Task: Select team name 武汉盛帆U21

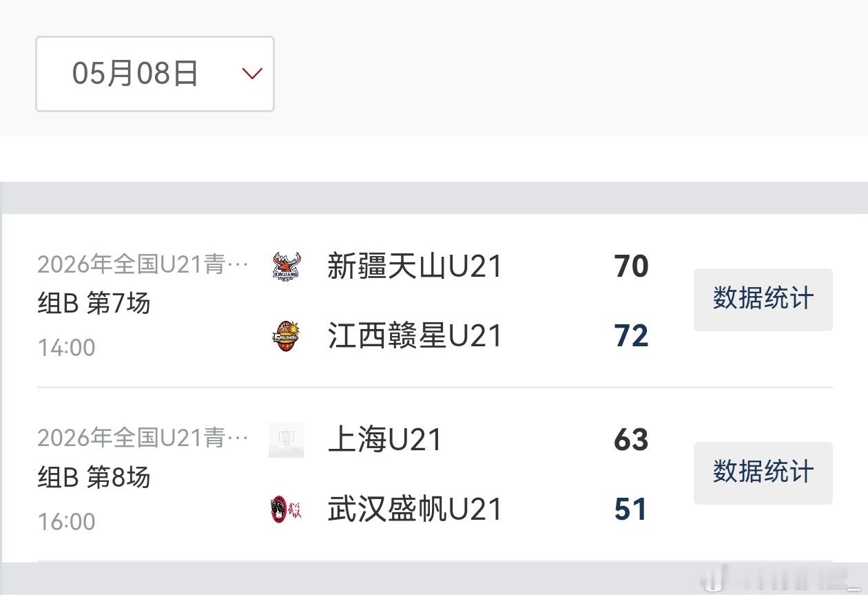Action: pyautogui.click(x=415, y=509)
